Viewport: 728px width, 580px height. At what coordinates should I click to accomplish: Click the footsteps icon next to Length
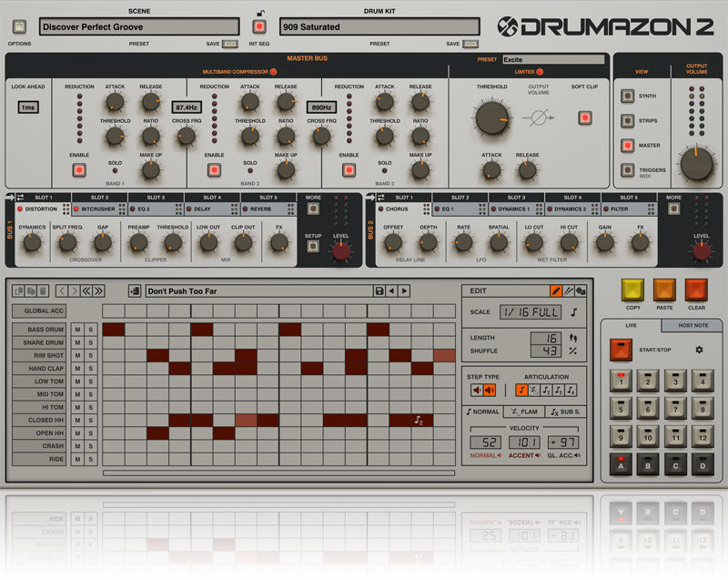coord(573,338)
